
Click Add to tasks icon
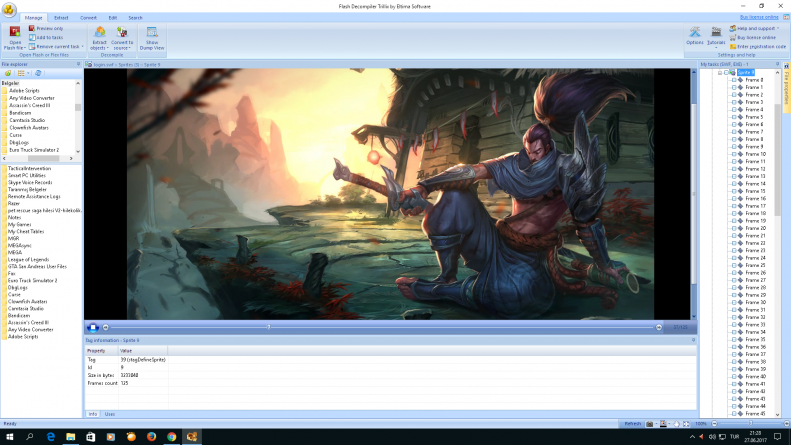tap(32, 37)
